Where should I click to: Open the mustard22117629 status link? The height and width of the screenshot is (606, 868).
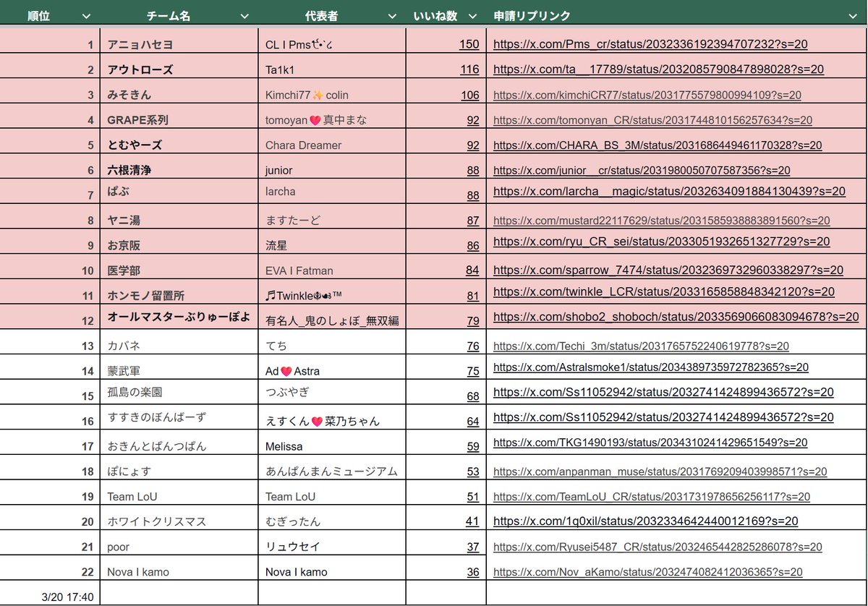tap(661, 221)
